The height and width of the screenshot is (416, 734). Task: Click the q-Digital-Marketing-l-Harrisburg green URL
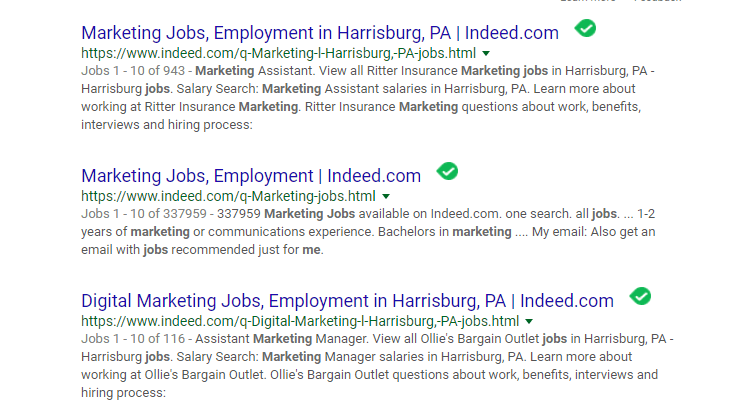point(300,322)
